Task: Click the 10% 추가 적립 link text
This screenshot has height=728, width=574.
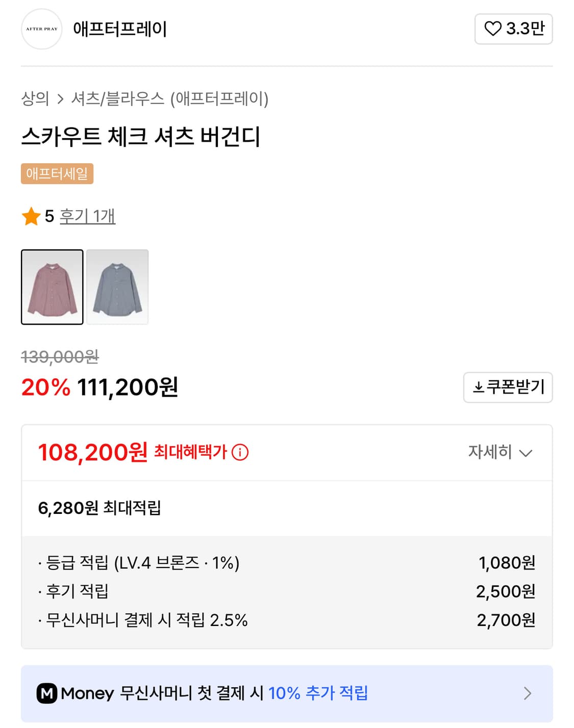Action: 318,693
